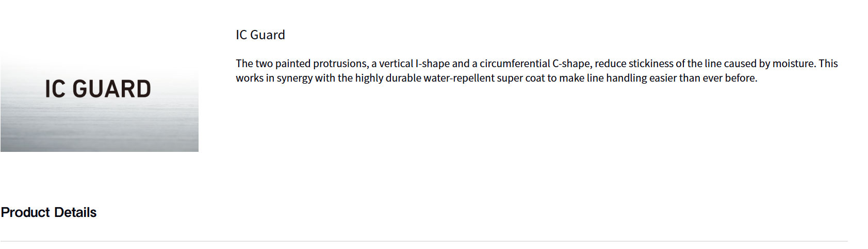
Task: Click the divider line below Product Details
Action: (x=424, y=241)
